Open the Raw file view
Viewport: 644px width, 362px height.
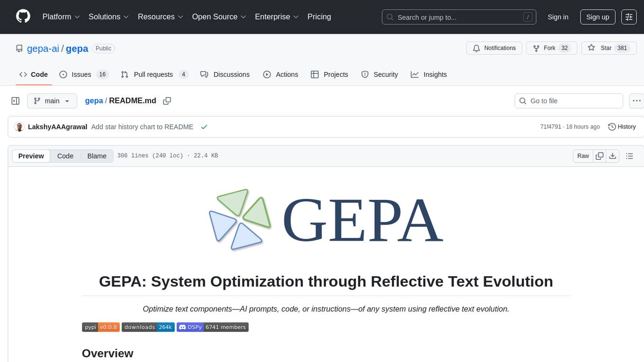(x=583, y=156)
